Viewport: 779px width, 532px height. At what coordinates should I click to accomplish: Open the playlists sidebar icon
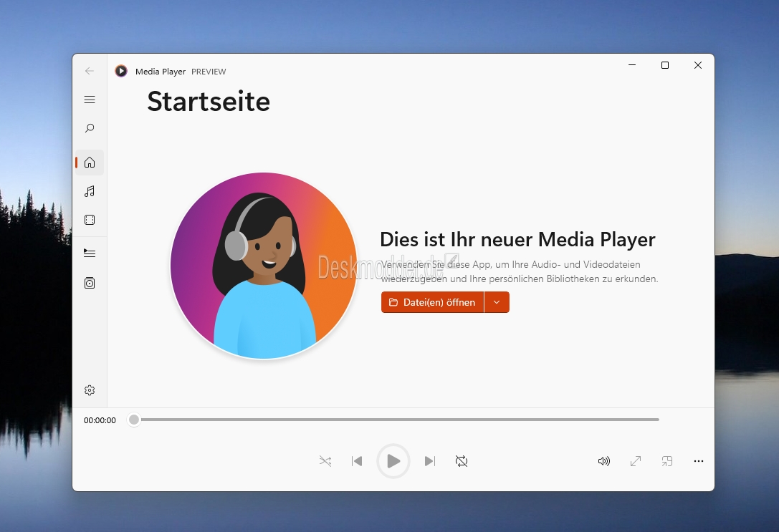(x=90, y=283)
